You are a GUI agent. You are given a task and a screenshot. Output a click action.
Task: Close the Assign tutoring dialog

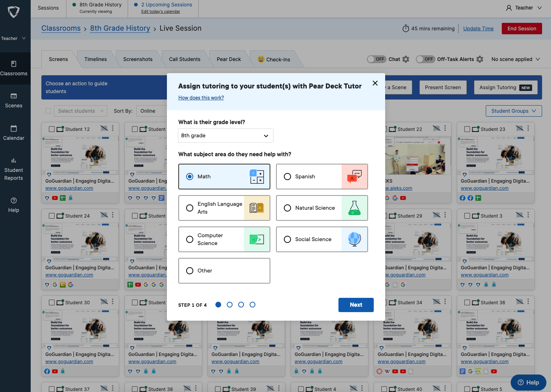pos(375,83)
